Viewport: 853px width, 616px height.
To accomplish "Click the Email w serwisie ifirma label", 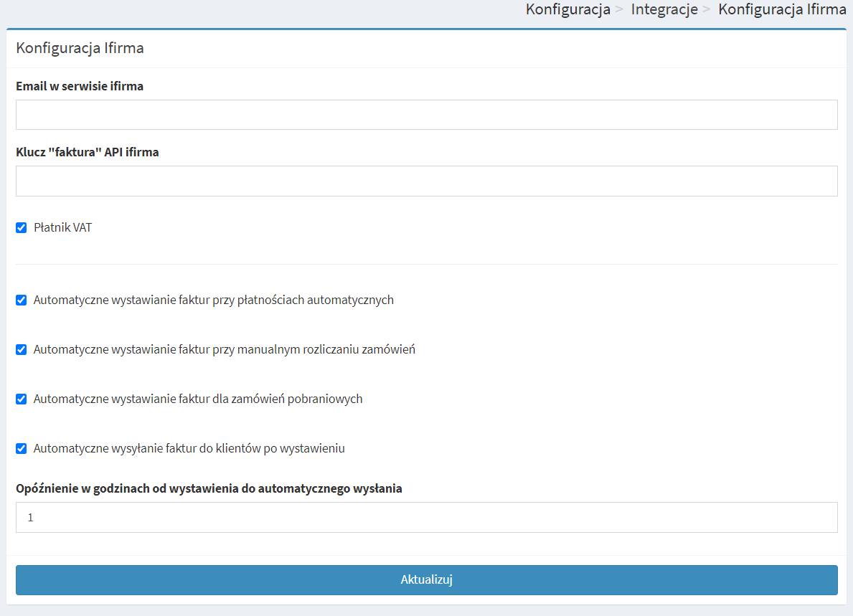I will point(80,86).
